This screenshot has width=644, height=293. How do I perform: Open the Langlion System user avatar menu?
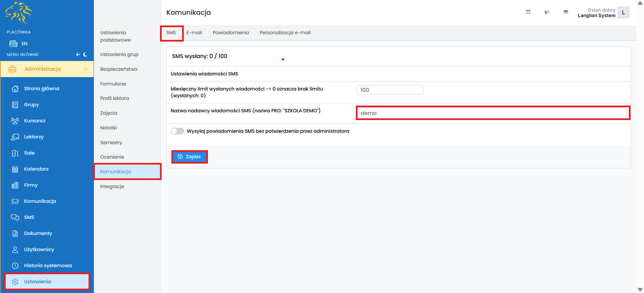click(x=623, y=13)
